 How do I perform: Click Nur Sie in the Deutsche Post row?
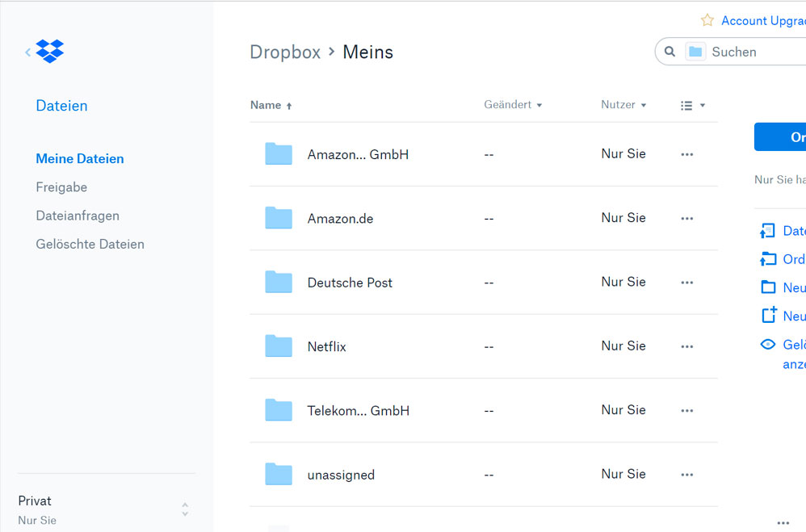tap(623, 281)
